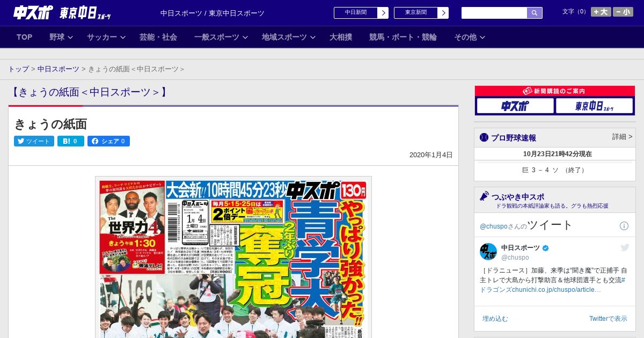
Task: Click the Twitter bird icon in tweet
Action: click(625, 247)
